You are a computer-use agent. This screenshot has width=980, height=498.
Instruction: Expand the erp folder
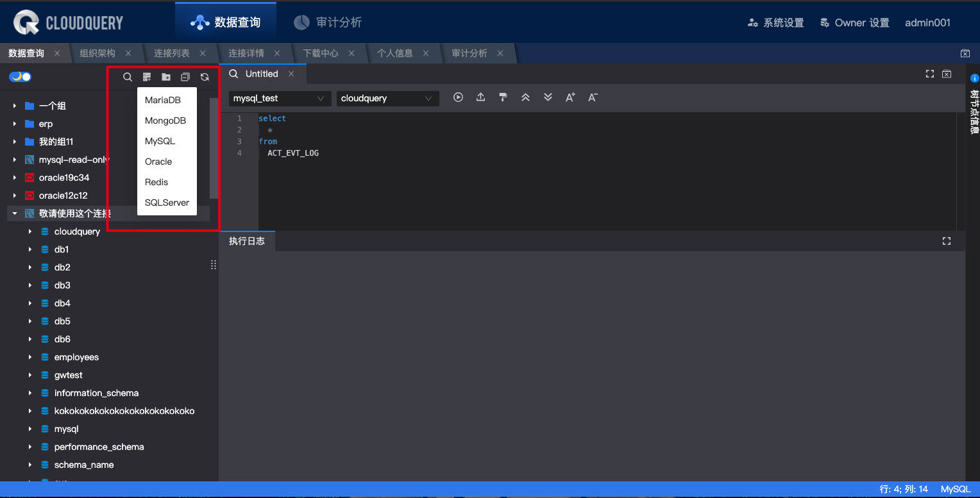pyautogui.click(x=15, y=124)
